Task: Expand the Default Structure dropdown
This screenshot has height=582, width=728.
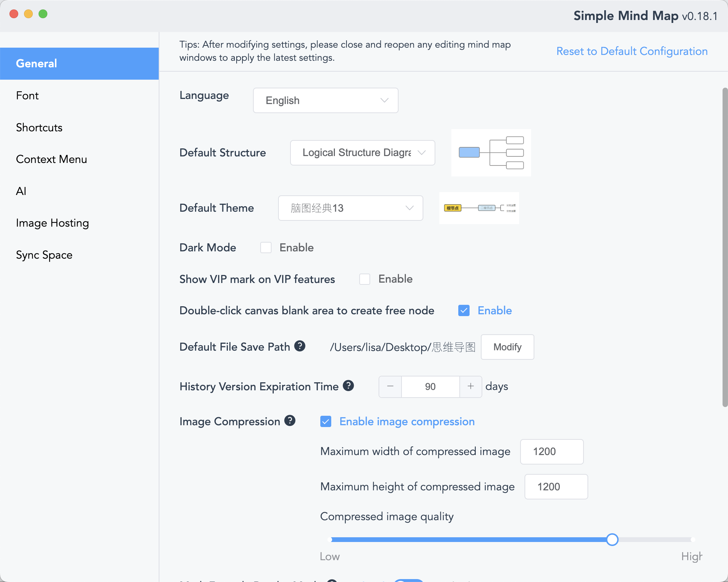Action: pyautogui.click(x=362, y=153)
